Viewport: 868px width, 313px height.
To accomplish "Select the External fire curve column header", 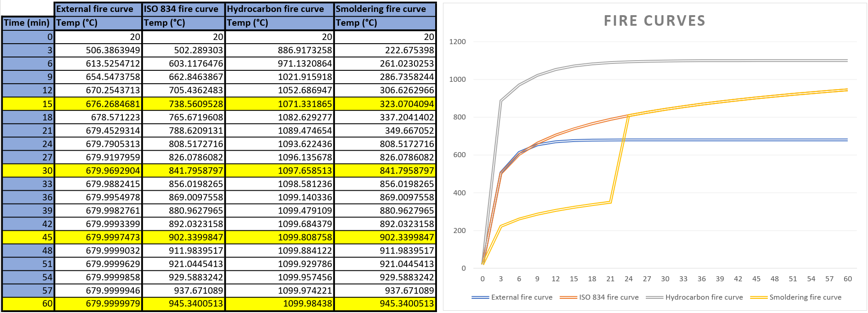I will tap(95, 9).
